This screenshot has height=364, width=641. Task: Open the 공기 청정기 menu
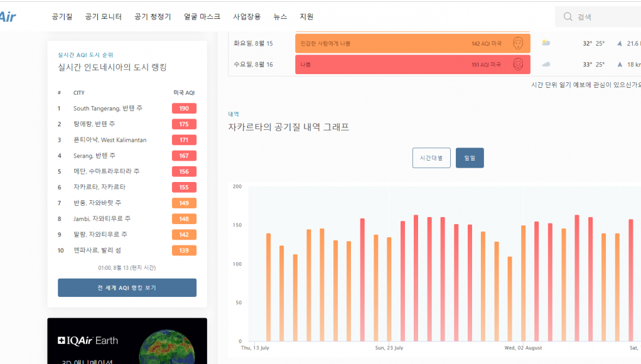(153, 17)
